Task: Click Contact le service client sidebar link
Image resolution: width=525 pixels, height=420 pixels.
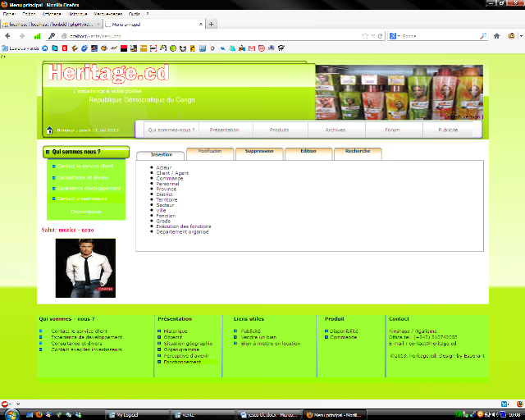Action: pos(84,167)
